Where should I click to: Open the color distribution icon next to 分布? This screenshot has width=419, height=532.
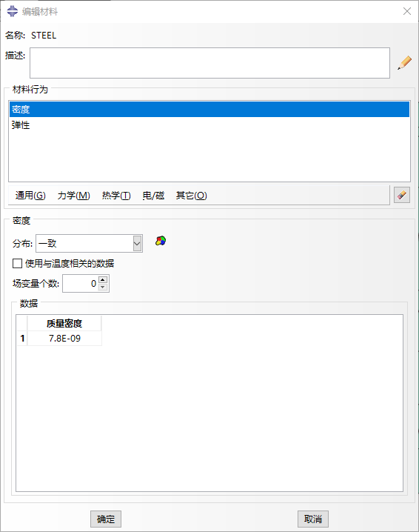point(161,242)
